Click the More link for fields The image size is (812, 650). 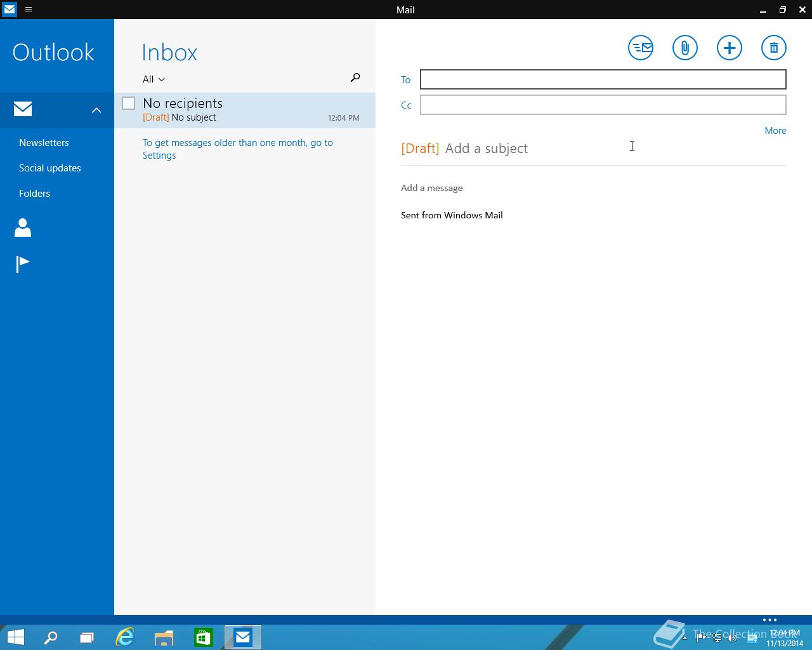[x=775, y=130]
